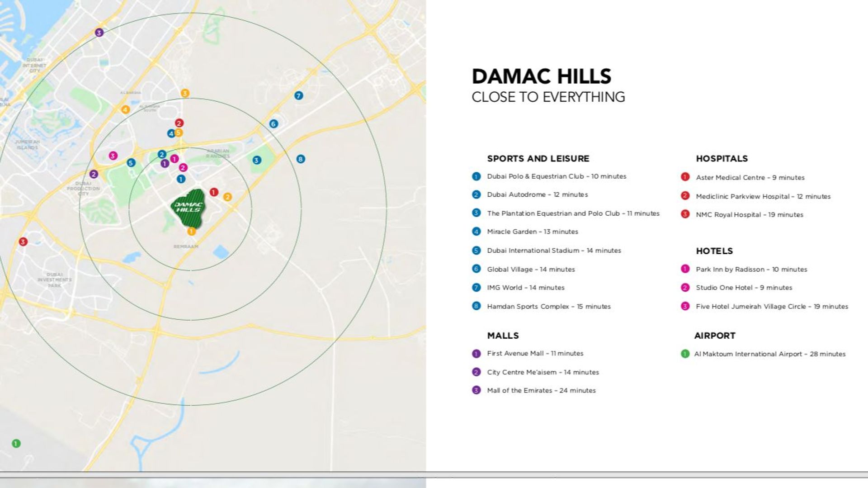Click the 'CLOSE TO EVERYTHING' subtitle
868x488 pixels.
[548, 97]
